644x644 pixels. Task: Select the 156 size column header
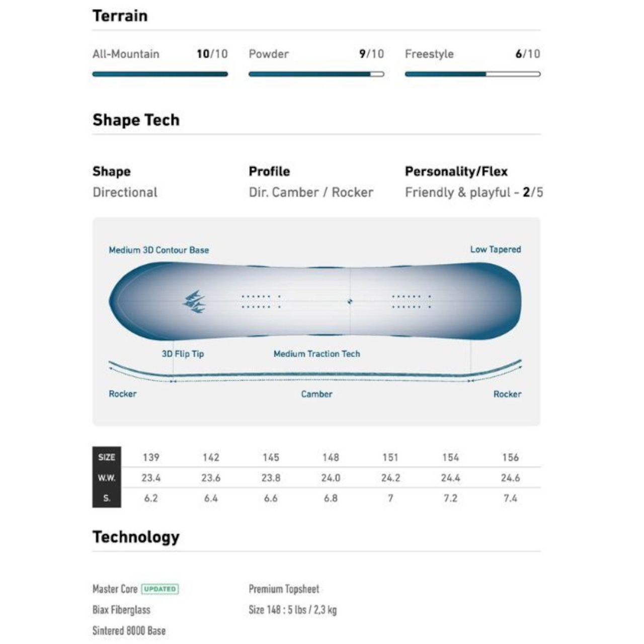tap(510, 457)
